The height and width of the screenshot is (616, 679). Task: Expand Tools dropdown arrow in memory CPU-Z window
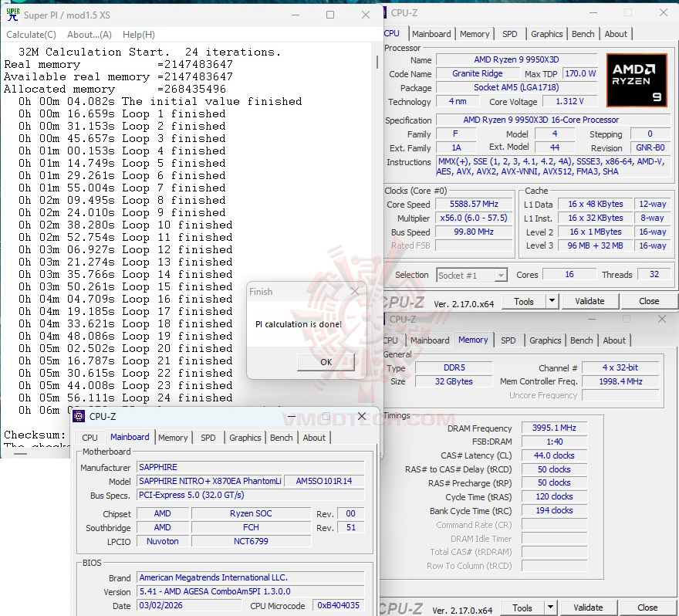550,608
